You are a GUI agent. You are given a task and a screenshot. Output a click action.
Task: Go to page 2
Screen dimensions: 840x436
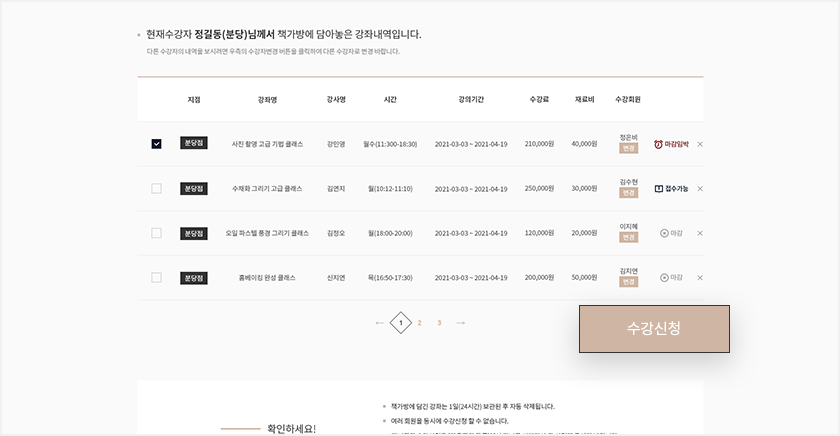[x=419, y=323]
